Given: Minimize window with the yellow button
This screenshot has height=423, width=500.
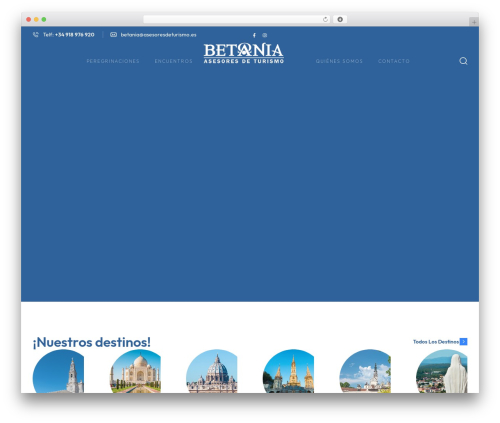Looking at the screenshot, I should (36, 19).
